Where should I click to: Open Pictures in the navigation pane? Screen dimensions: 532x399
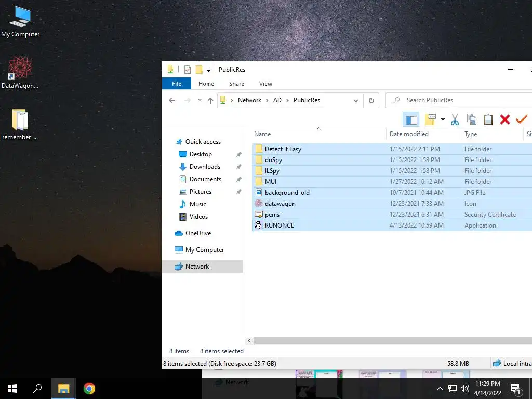(x=200, y=192)
